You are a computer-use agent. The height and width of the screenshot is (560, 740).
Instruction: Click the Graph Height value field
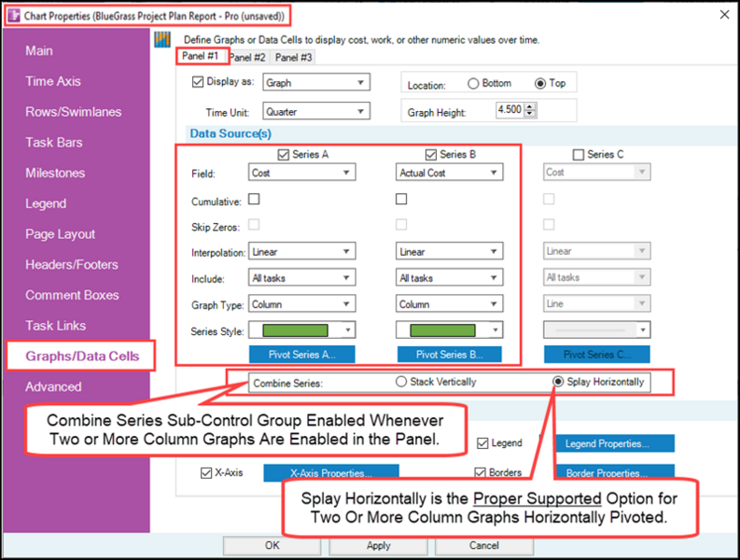pyautogui.click(x=510, y=109)
